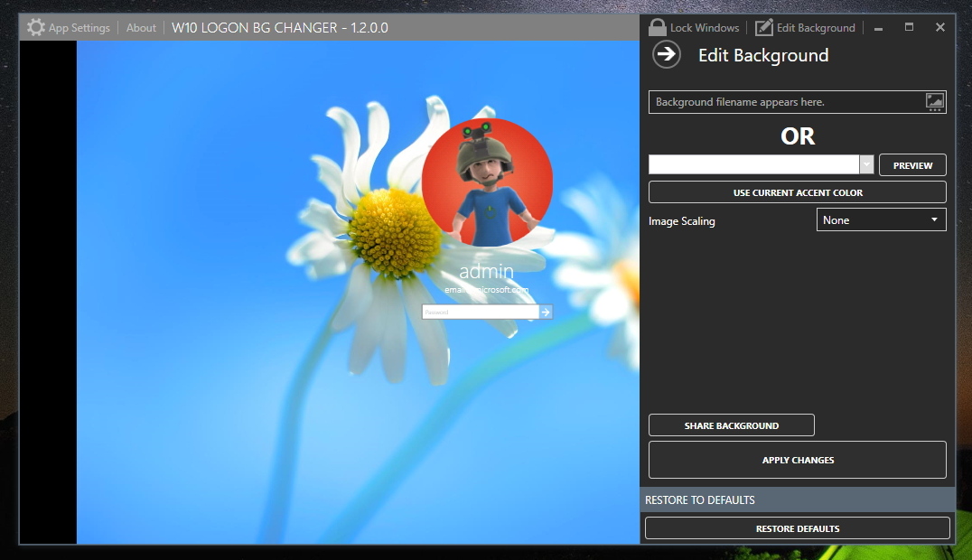The width and height of the screenshot is (972, 560).
Task: Click the Lock Windows padlock icon
Action: point(657,27)
